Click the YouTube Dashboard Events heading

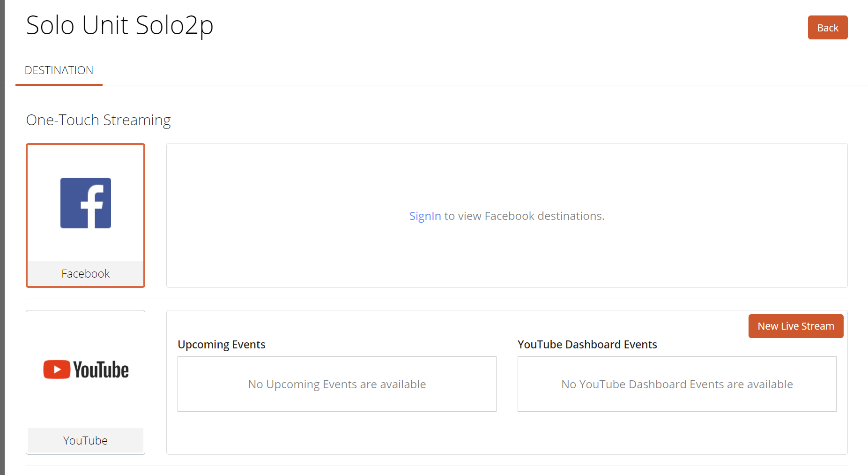coord(587,345)
